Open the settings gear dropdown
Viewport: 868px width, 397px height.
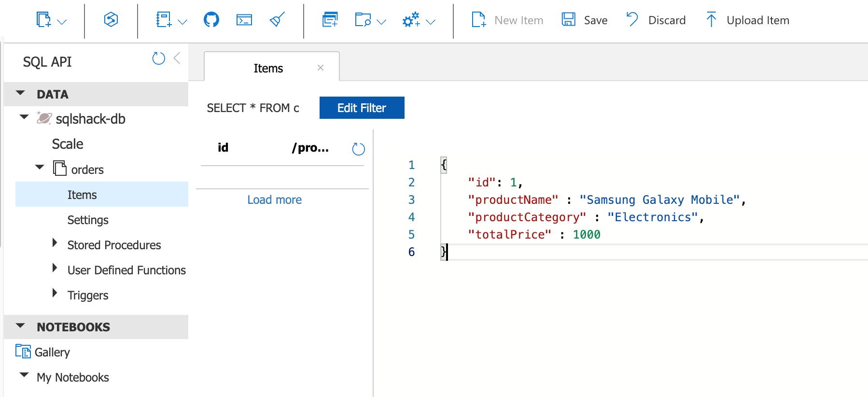coord(431,22)
